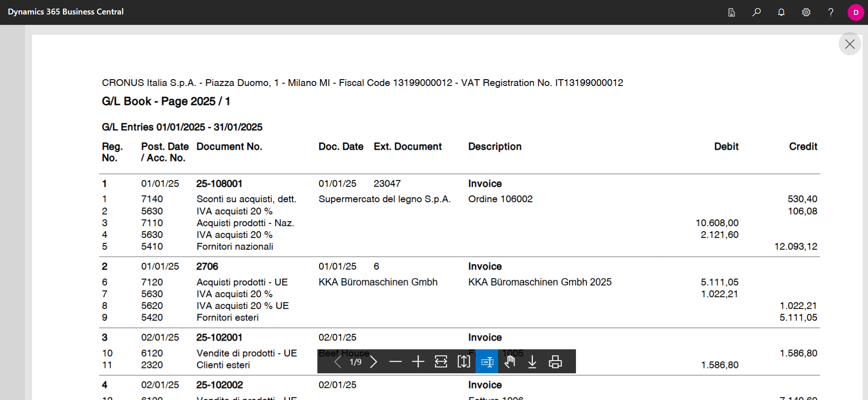Go to next page in preview
Viewport: 868px width, 400px height.
[373, 362]
